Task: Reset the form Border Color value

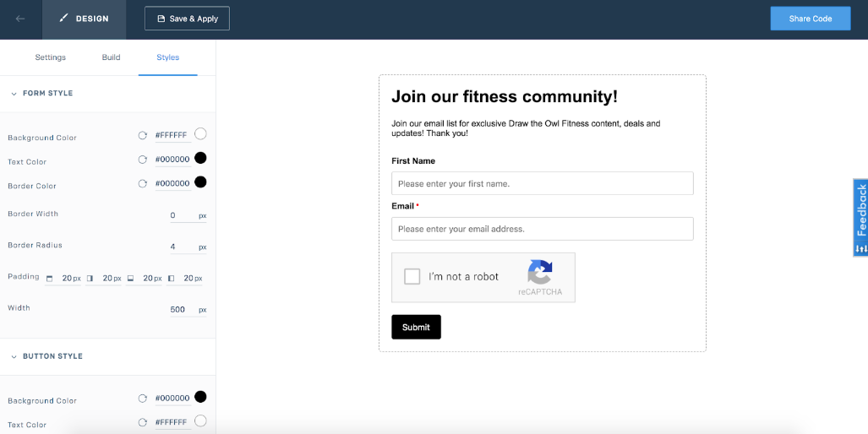Action: [143, 183]
